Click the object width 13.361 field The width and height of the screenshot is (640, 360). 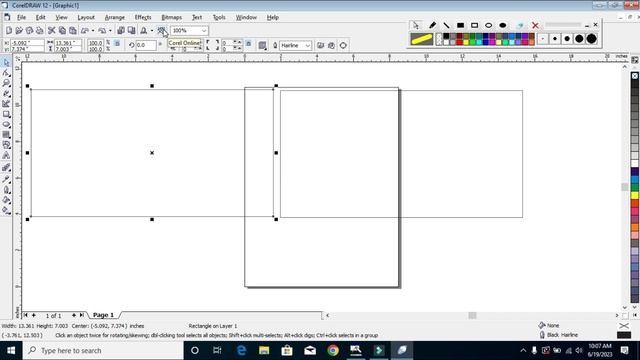67,42
